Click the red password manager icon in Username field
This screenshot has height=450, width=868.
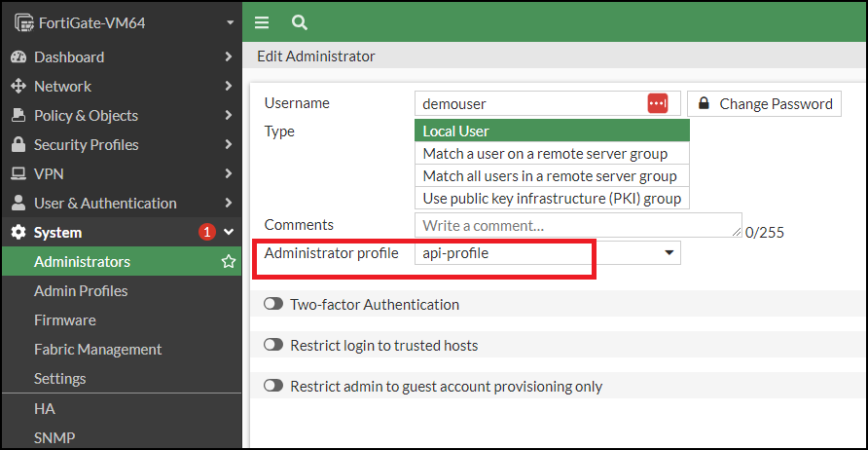click(x=658, y=103)
